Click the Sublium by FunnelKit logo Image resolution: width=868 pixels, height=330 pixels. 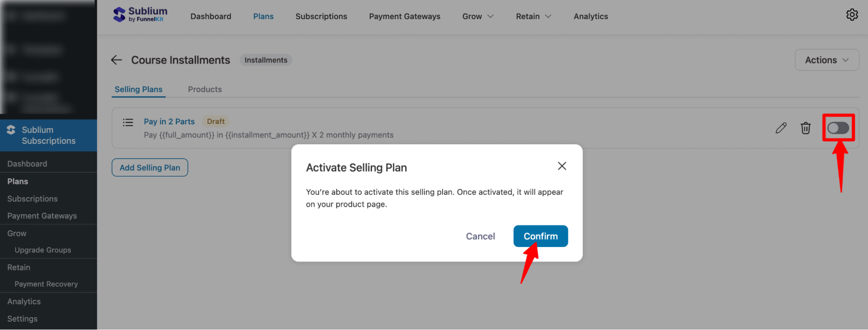[x=140, y=14]
